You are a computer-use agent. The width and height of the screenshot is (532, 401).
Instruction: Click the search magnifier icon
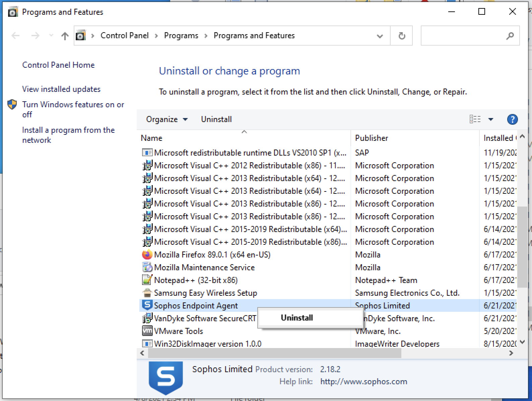[510, 36]
